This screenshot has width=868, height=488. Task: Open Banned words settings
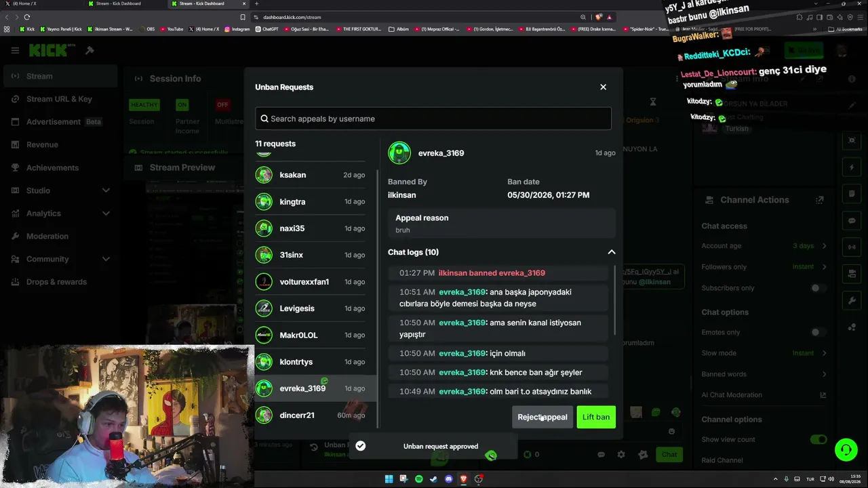[764, 374]
